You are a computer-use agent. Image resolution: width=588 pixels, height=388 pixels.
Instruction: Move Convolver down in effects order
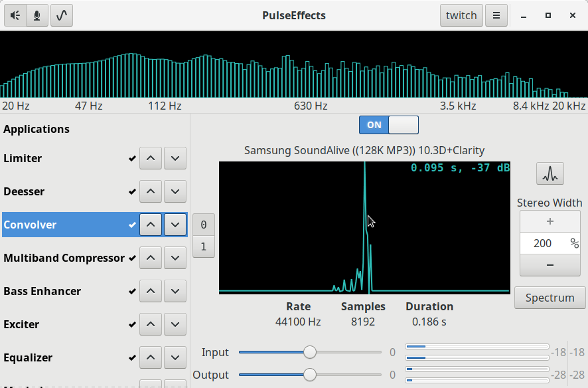tap(175, 225)
